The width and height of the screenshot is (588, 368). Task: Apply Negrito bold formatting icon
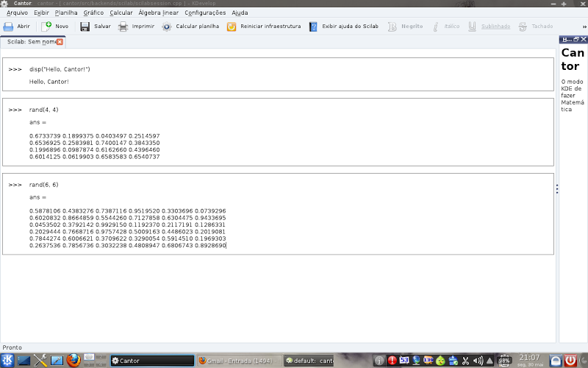[x=392, y=26]
